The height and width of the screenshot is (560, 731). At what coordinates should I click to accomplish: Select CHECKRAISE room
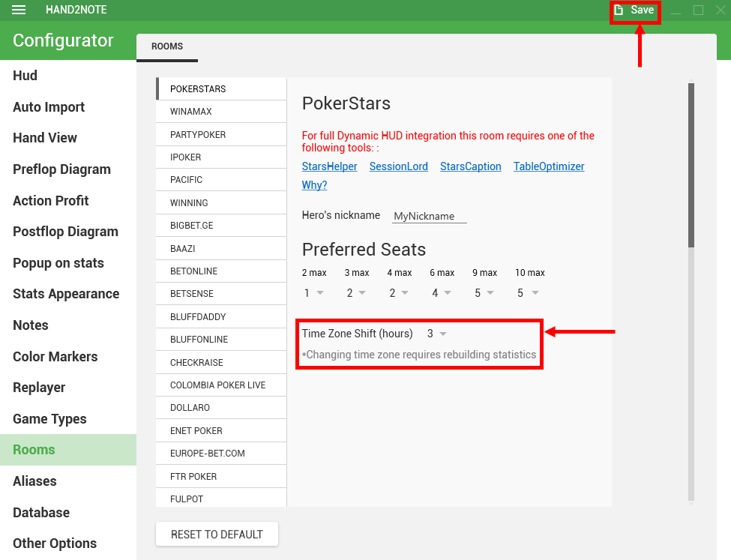pyautogui.click(x=221, y=362)
